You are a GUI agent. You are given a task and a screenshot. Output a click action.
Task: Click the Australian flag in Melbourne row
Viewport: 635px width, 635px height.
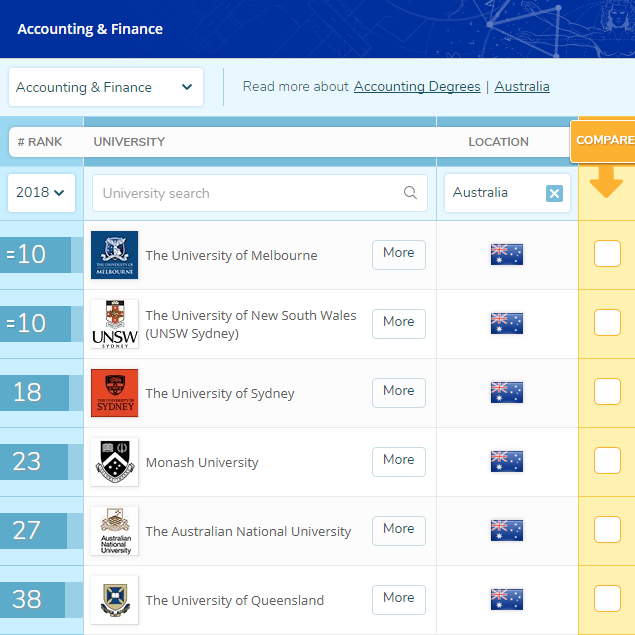pos(507,254)
